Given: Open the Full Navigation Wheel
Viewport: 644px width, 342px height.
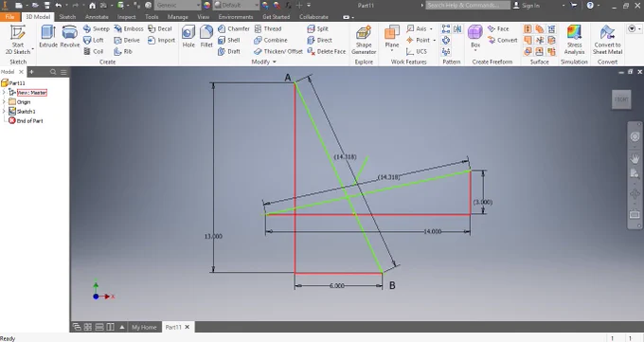Looking at the screenshot, I should 635,136.
